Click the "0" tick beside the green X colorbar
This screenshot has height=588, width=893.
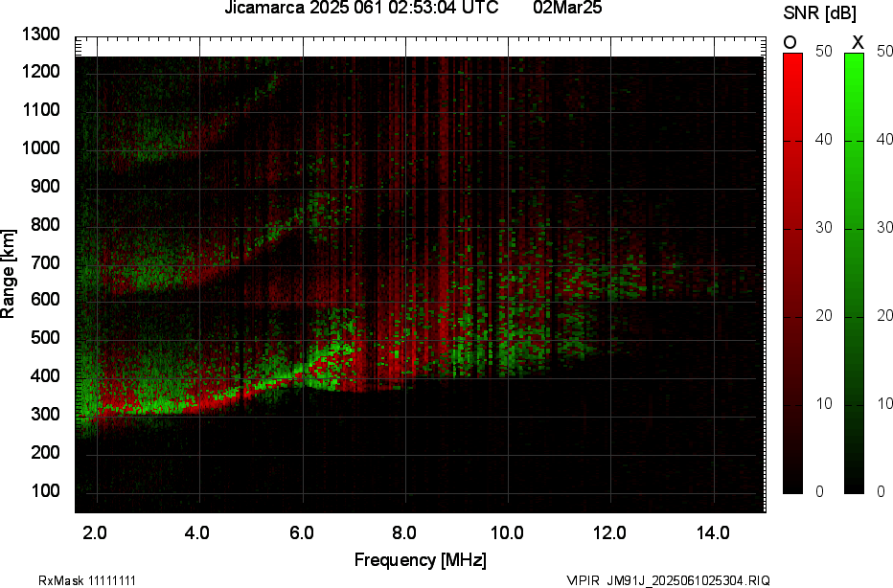[882, 491]
